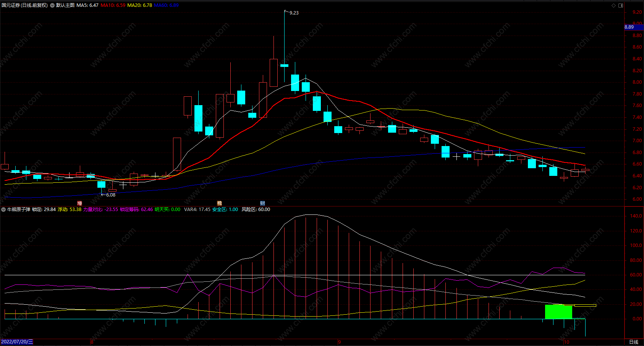Click the 财 event marker icon
The width and height of the screenshot is (644, 346).
coord(262,203)
